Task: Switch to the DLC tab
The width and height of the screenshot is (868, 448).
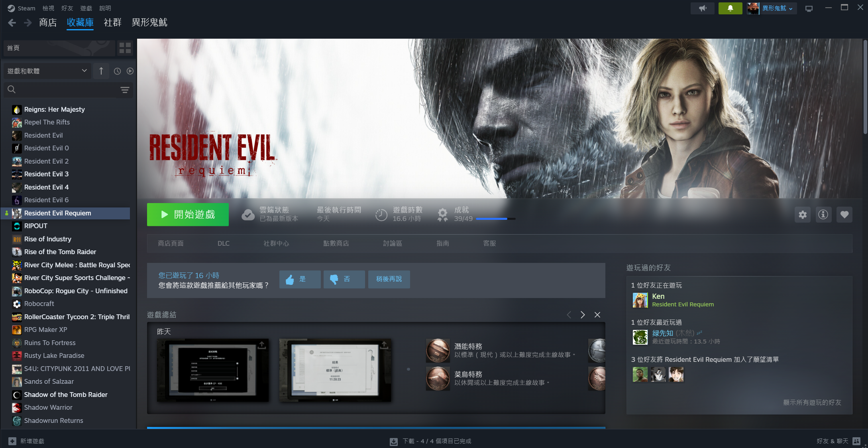Action: tap(223, 243)
